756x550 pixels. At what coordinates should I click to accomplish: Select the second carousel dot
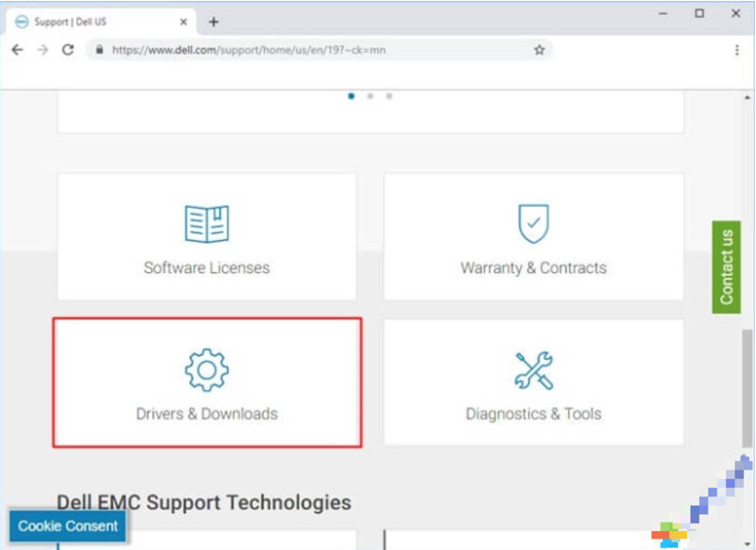[370, 96]
